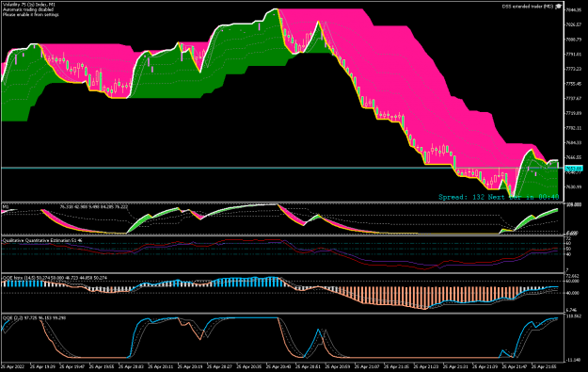Click the Qualitative Quantitative Estimation indicator label
The width and height of the screenshot is (588, 372).
[42, 240]
